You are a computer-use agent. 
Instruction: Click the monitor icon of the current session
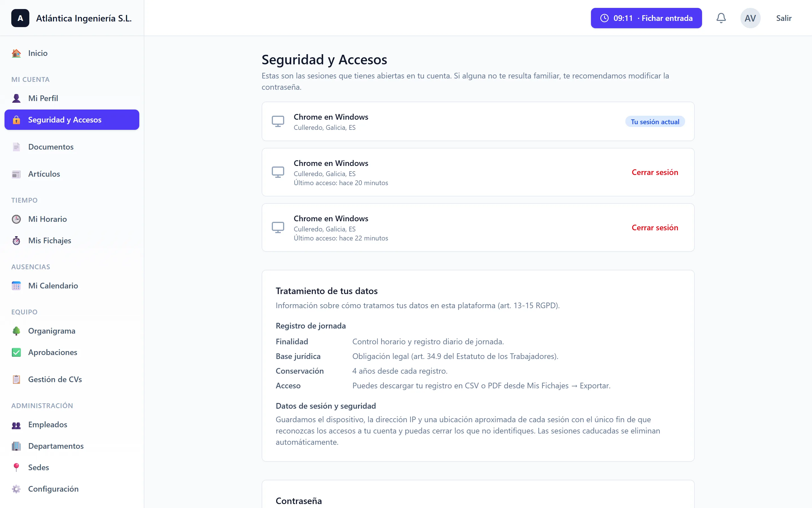278,121
